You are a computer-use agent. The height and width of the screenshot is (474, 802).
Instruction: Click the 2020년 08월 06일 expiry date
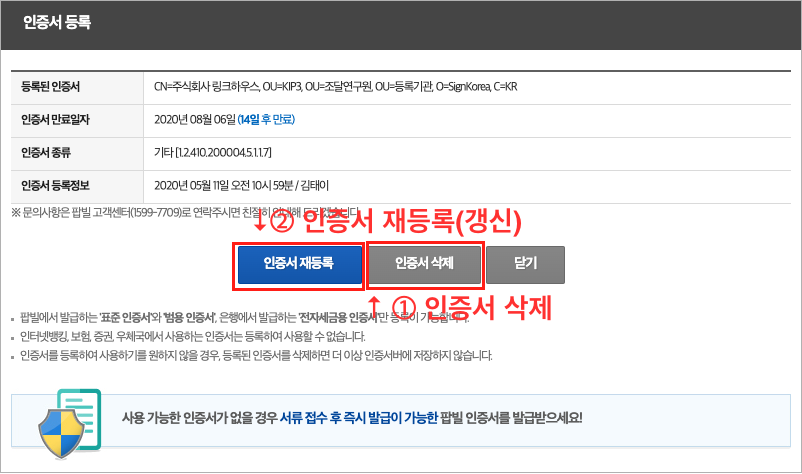[195, 120]
